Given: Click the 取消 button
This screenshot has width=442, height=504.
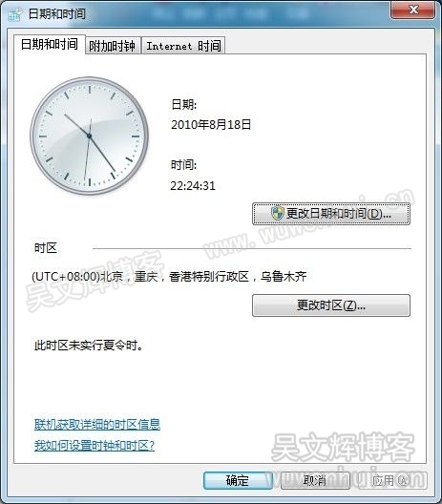Looking at the screenshot, I should pos(315,480).
